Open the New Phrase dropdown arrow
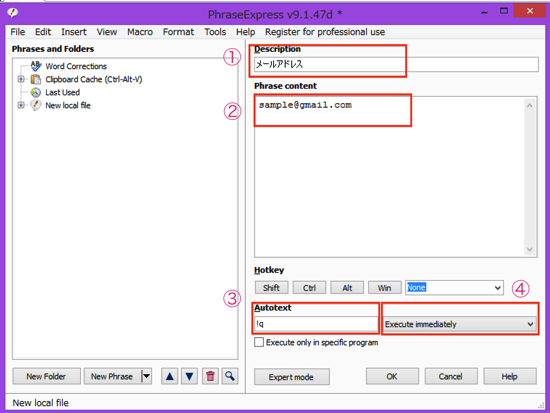The height and width of the screenshot is (413, 550). pos(147,377)
